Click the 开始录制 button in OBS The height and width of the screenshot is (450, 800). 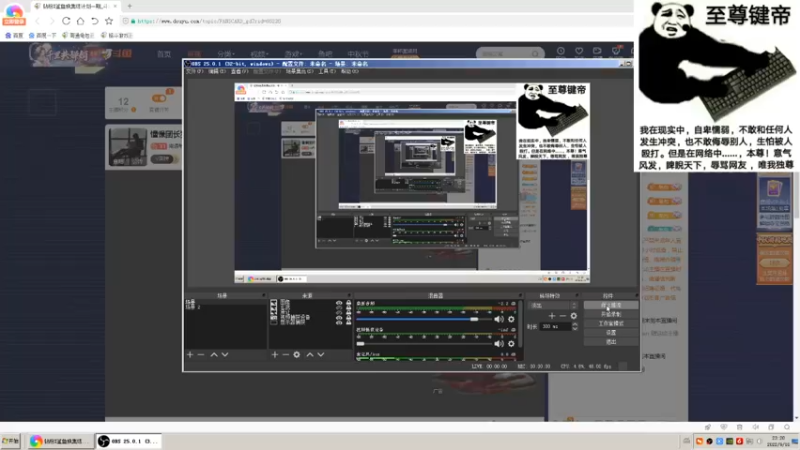pos(611,314)
